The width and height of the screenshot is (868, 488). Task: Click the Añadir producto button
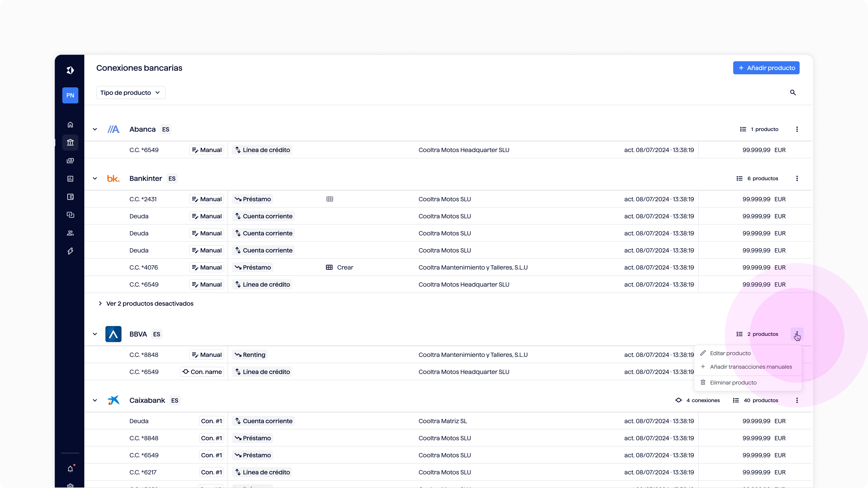pyautogui.click(x=766, y=68)
